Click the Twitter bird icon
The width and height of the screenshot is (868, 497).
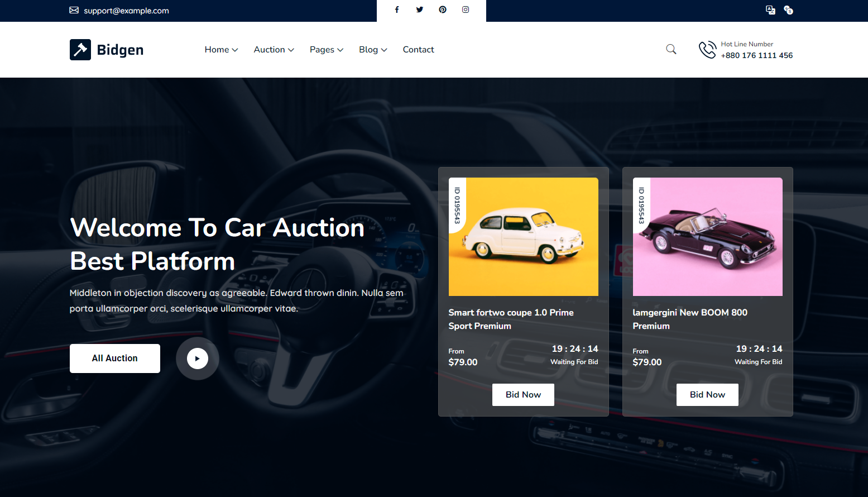pos(420,9)
